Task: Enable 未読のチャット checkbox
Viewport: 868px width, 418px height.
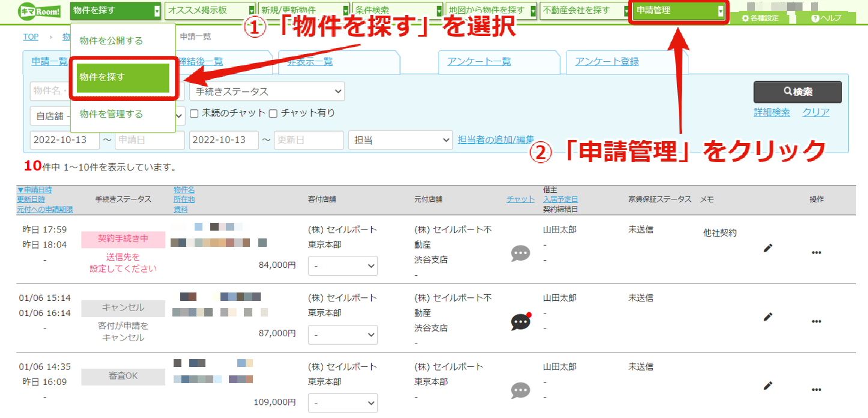Action: (194, 113)
